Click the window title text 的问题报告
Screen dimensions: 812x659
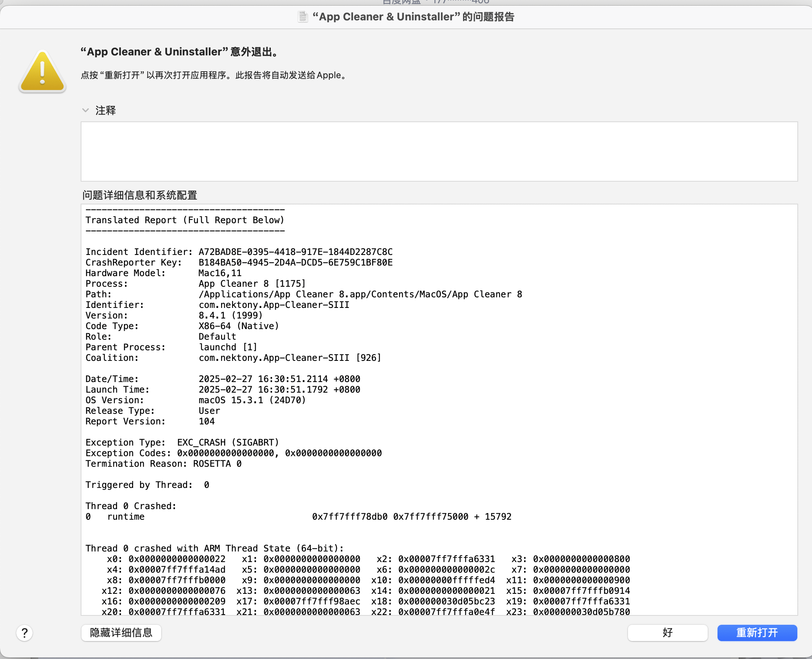(x=488, y=17)
